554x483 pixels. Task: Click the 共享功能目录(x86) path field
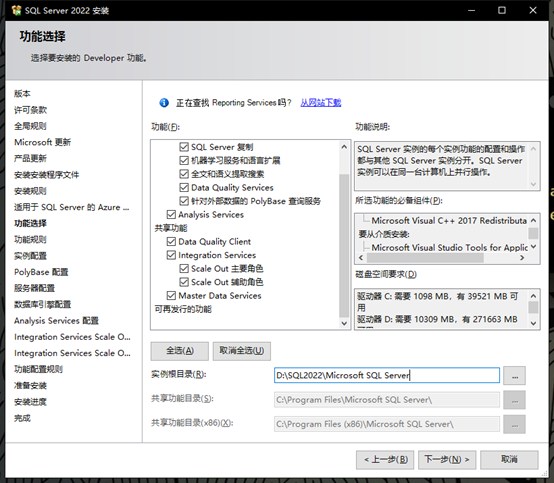387,424
